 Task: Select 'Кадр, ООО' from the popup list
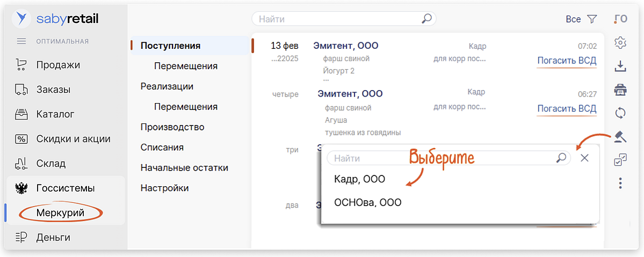359,179
